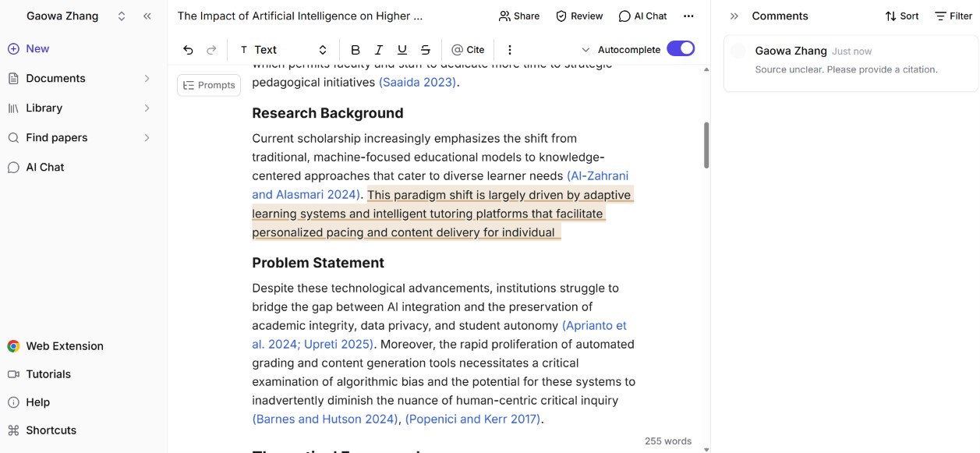This screenshot has width=980, height=453.
Task: Select Gaowa Zhang's comment card
Action: pos(851,64)
